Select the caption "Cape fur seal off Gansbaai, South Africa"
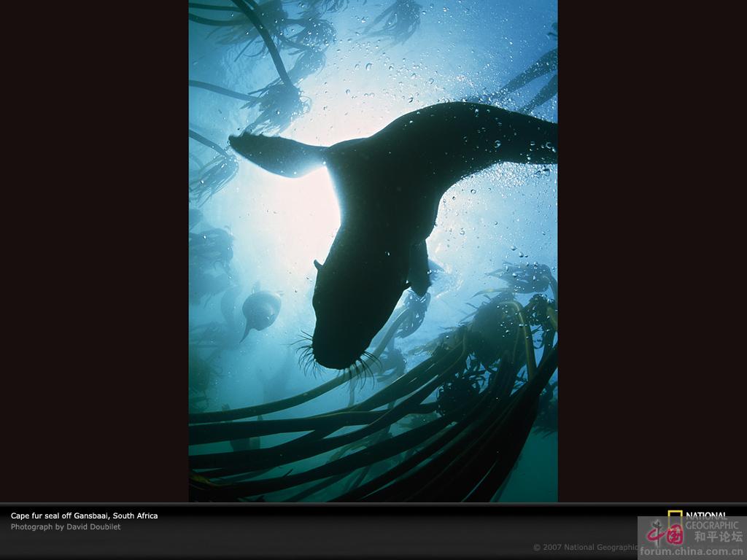Viewport: 747px width, 560px height. [x=85, y=516]
